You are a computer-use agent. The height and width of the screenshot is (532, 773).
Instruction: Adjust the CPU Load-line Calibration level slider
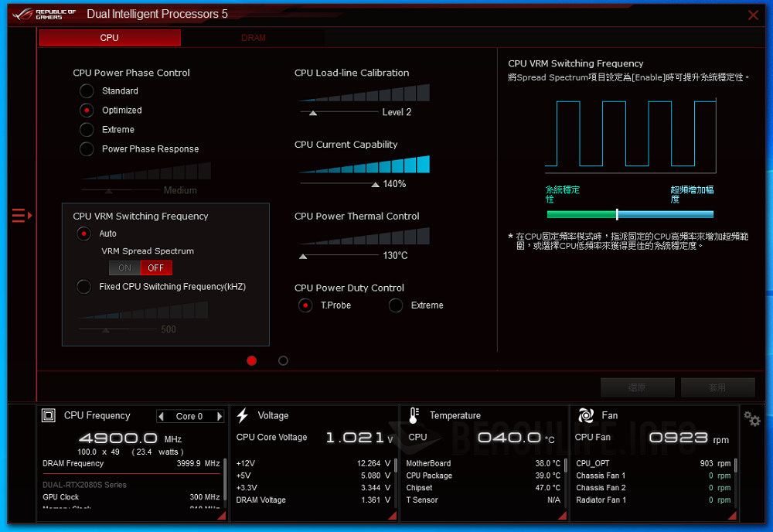point(312,113)
